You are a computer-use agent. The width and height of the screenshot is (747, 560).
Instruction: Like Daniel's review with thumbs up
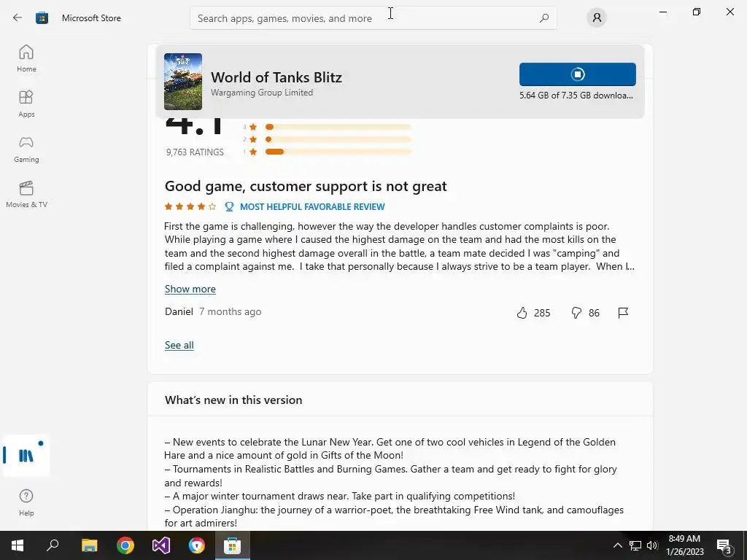[x=522, y=313]
